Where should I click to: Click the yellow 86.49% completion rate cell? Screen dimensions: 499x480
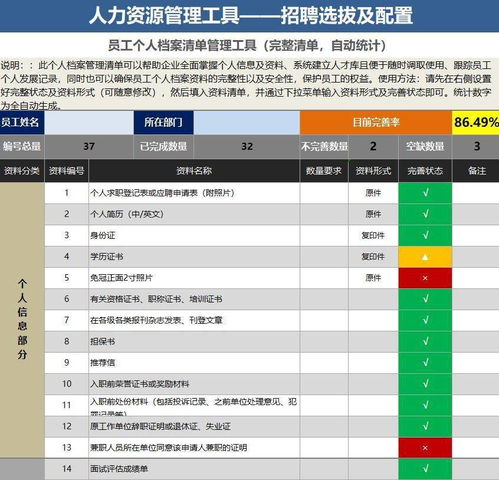click(476, 123)
